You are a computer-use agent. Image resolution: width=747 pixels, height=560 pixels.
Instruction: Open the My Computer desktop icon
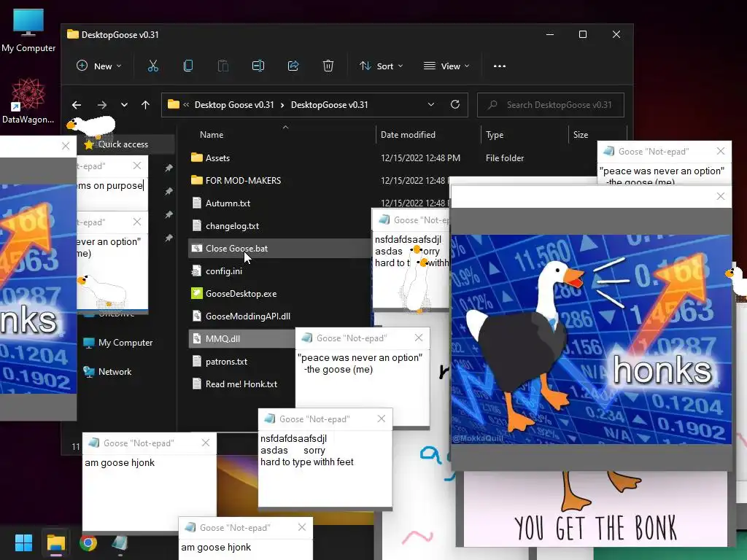tap(28, 31)
